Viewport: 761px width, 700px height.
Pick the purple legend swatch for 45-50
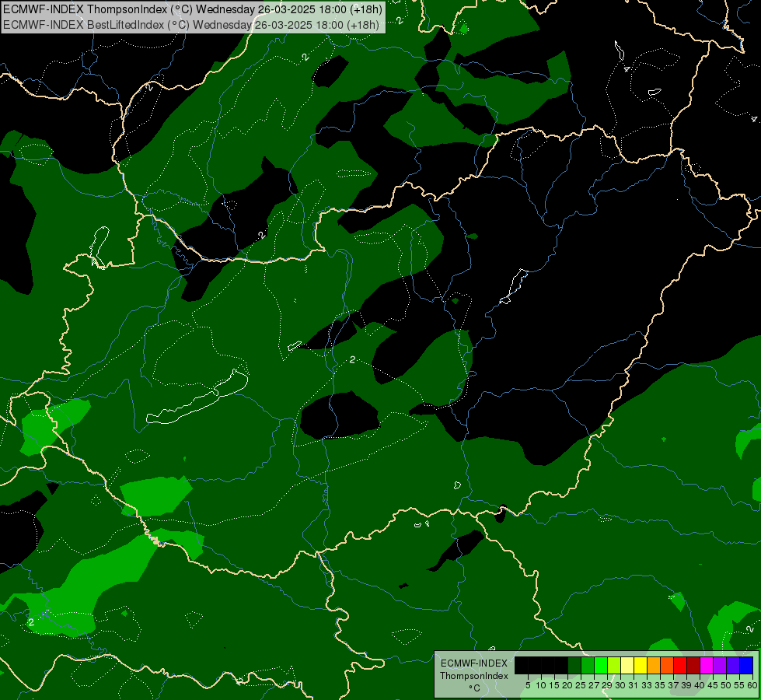[x=720, y=665]
